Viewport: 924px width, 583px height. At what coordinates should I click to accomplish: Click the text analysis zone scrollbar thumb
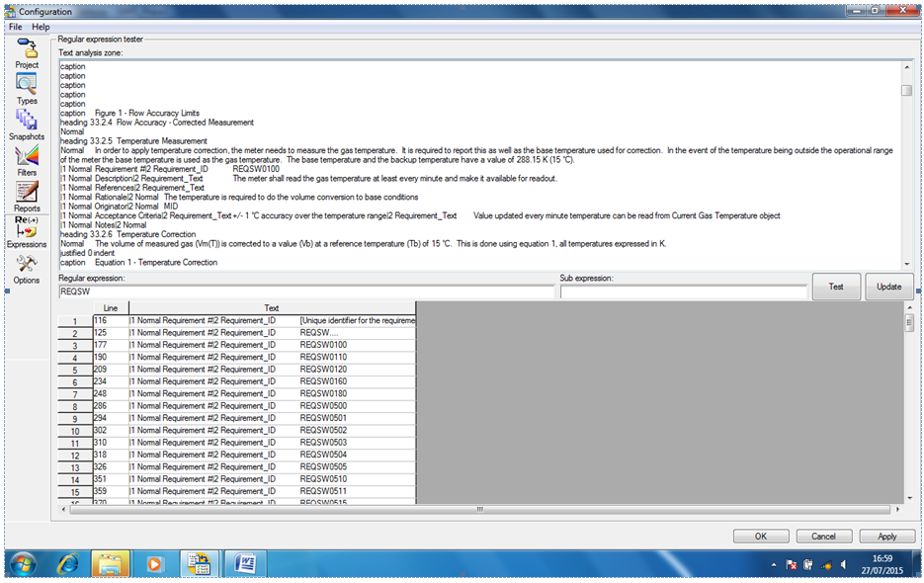(x=906, y=90)
